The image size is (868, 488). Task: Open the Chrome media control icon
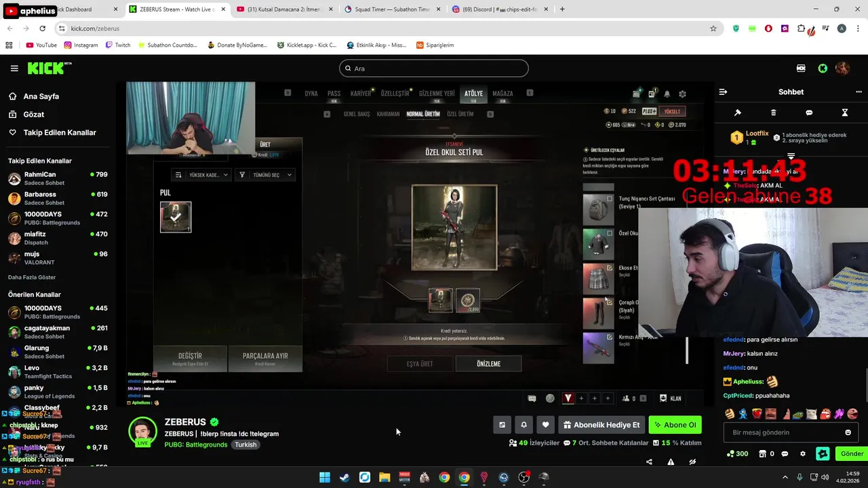click(825, 28)
